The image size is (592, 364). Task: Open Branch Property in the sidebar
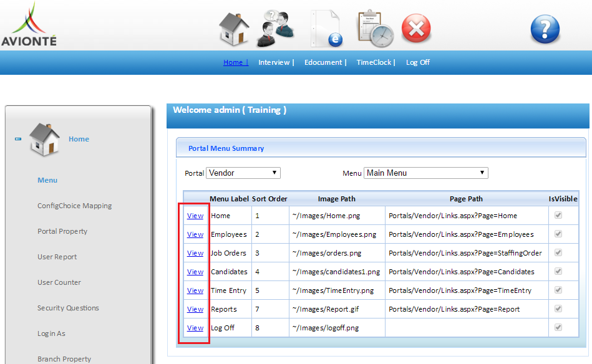(64, 359)
